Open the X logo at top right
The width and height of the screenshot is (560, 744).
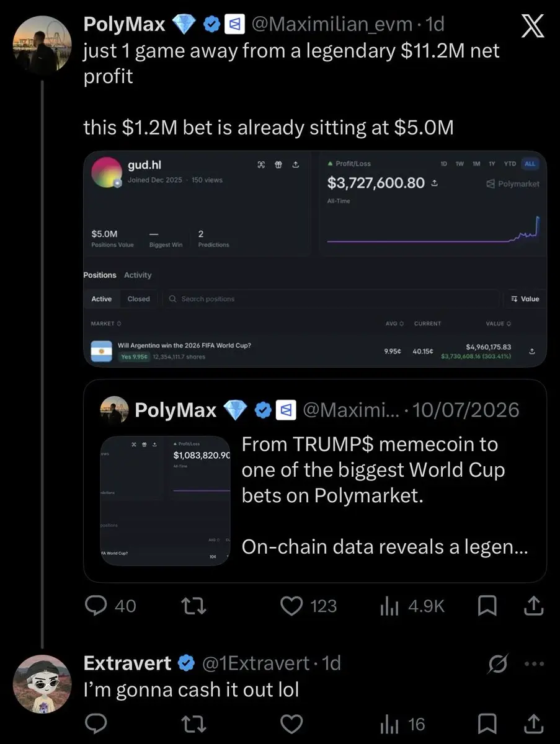click(533, 27)
